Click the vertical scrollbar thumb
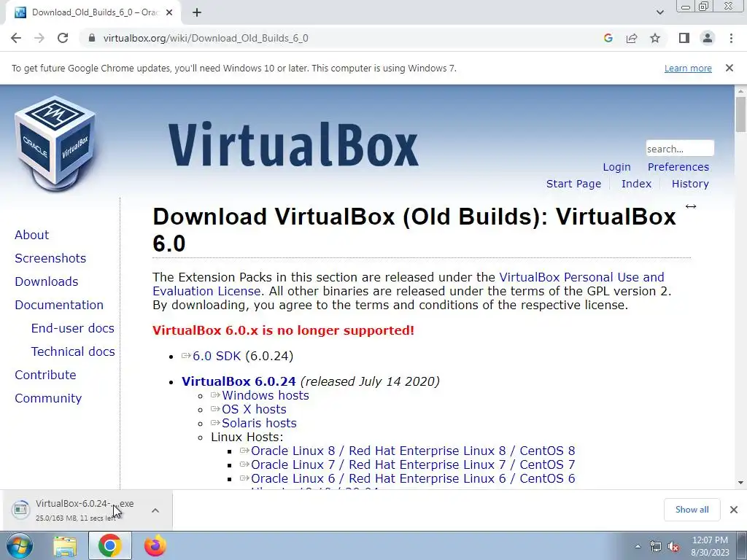The width and height of the screenshot is (747, 560). tap(740, 114)
